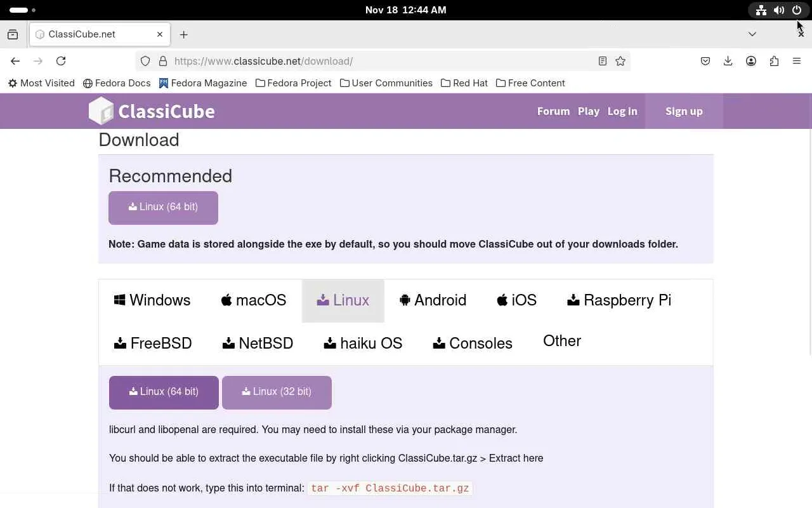Open the Activities overview pill
Screen dimensions: 812x508
22,10
